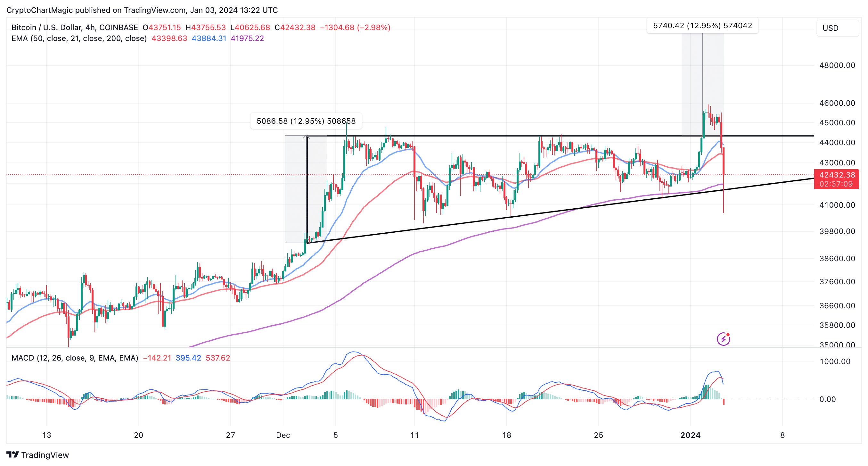
Task: Click the current price label 42432.38
Action: (x=837, y=175)
